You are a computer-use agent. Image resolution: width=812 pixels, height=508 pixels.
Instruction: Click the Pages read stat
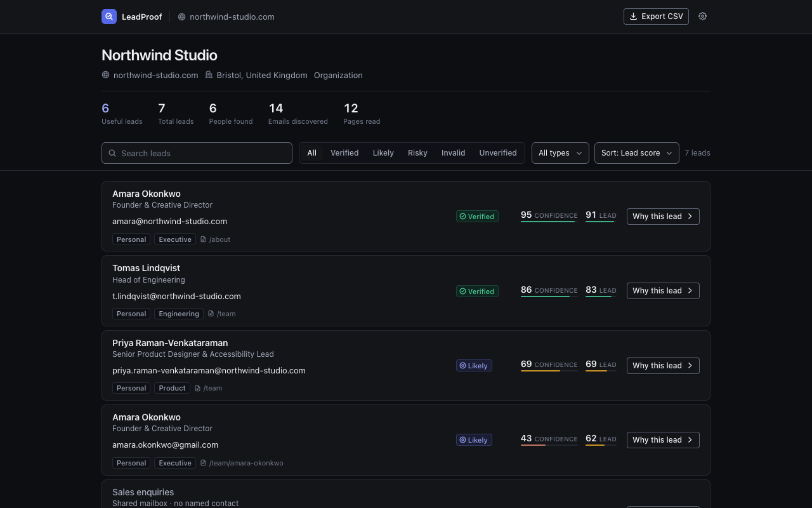(362, 114)
